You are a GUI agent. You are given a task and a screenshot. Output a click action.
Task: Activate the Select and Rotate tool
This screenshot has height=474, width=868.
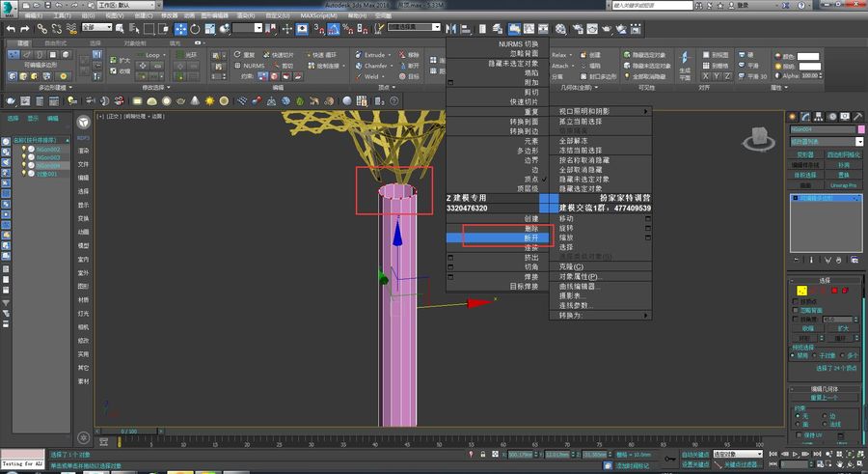(x=195, y=29)
